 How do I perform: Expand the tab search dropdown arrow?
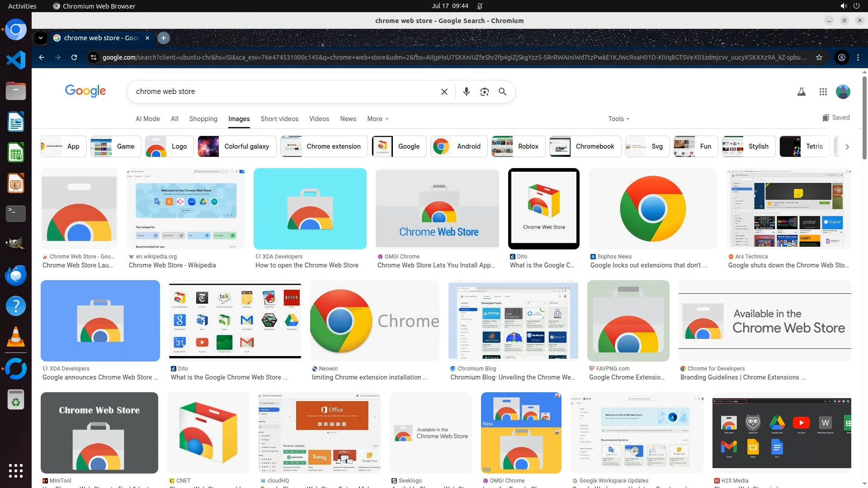(x=41, y=38)
